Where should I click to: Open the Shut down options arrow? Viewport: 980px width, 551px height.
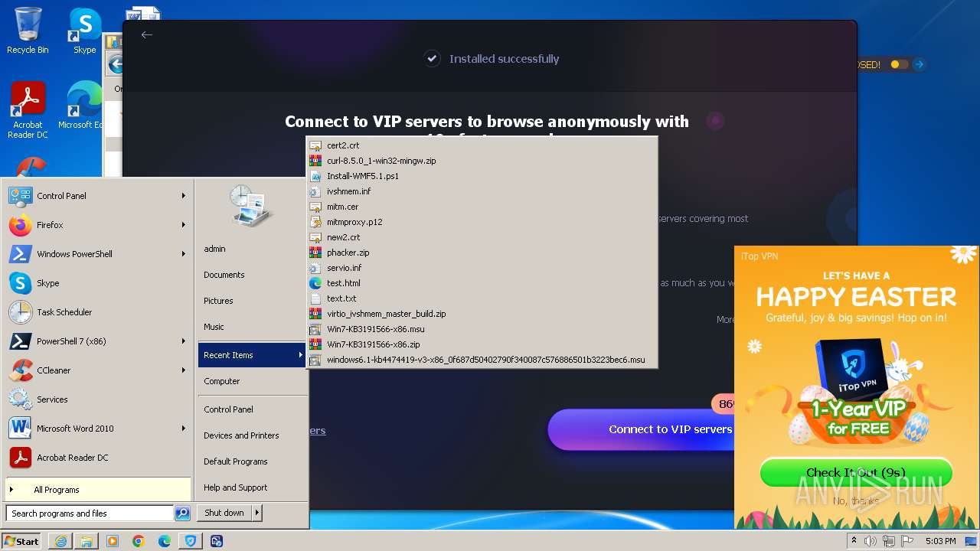pyautogui.click(x=257, y=513)
